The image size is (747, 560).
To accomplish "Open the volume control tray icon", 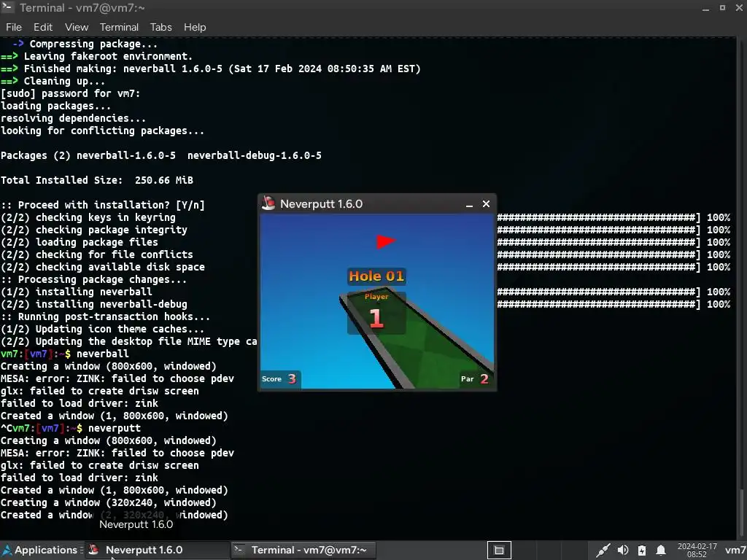I will (623, 551).
